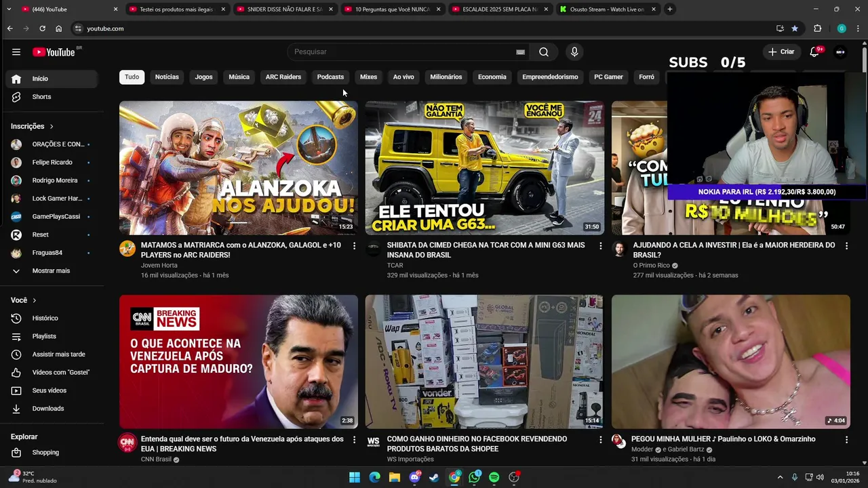The image size is (868, 488).
Task: Open Assistir mais tarde
Action: [53, 354]
